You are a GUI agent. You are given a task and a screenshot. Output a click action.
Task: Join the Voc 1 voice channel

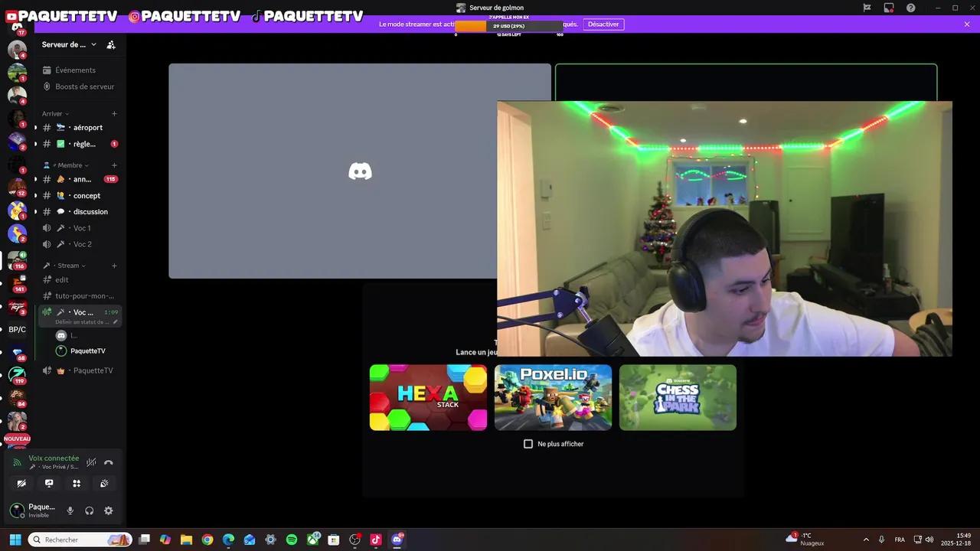(x=80, y=228)
